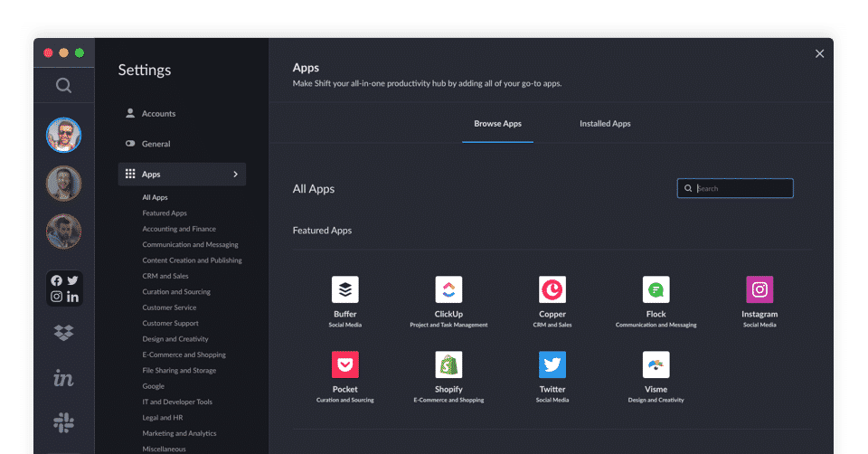Image resolution: width=868 pixels, height=454 pixels.
Task: Click the Buffer app name label
Action: [344, 314]
